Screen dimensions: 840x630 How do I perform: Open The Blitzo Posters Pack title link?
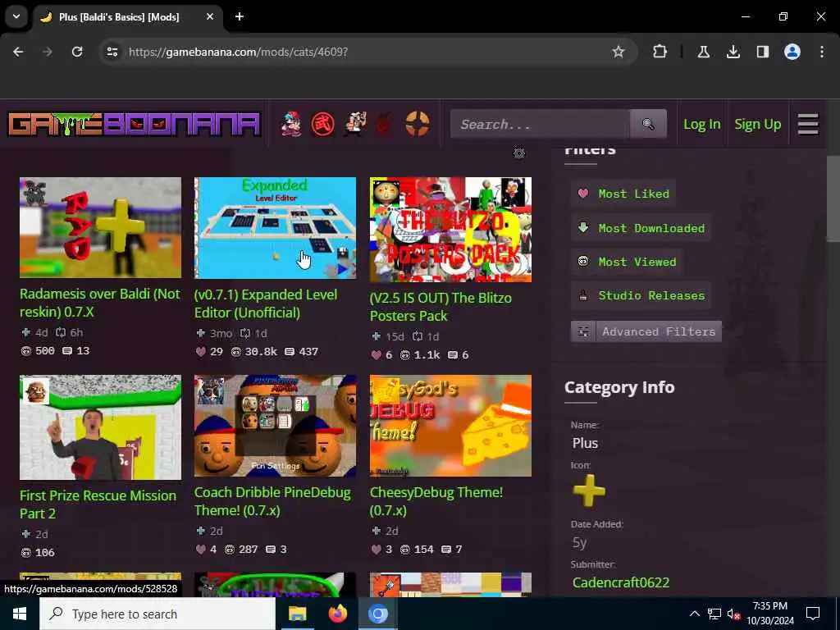coord(441,307)
